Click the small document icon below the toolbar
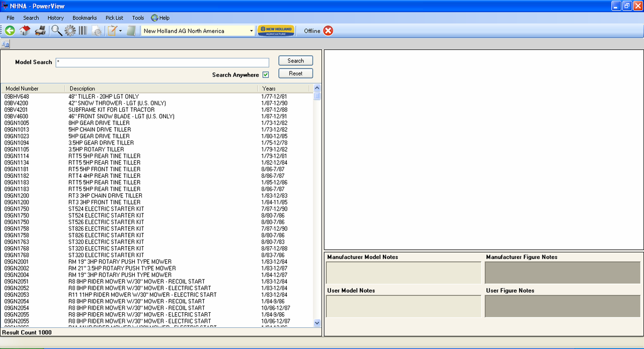644x349 pixels. [5, 44]
